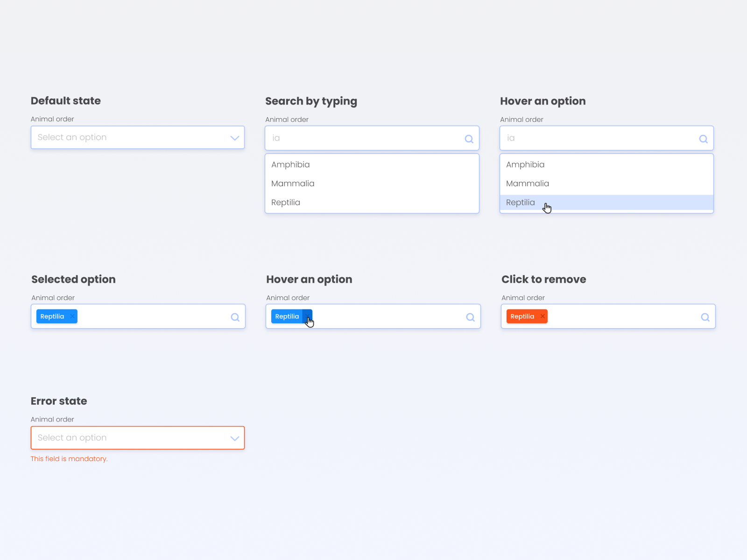Screen dimensions: 747x560
Task: Click the 'ia' search input under Hover an option
Action: (598, 138)
